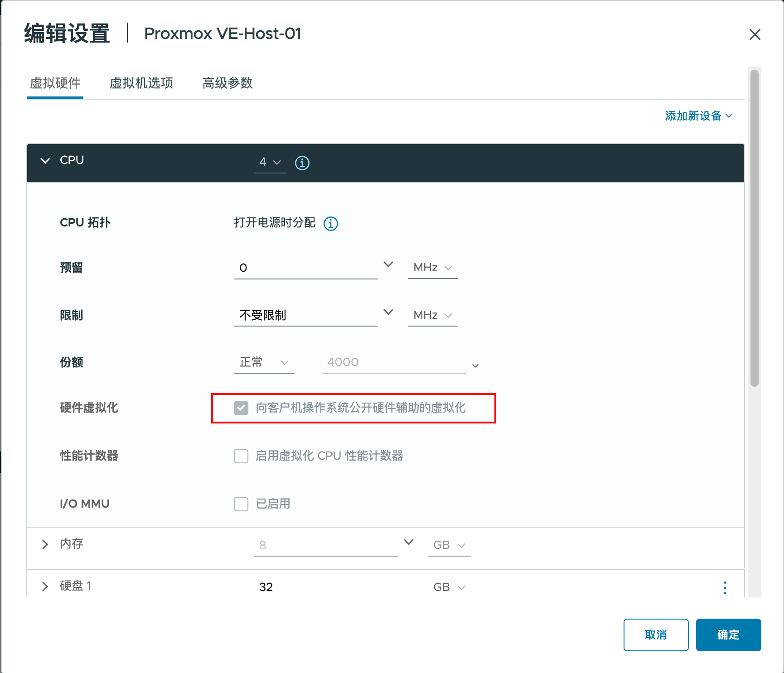Check the I/O MMU 已启用 checkbox

point(241,504)
